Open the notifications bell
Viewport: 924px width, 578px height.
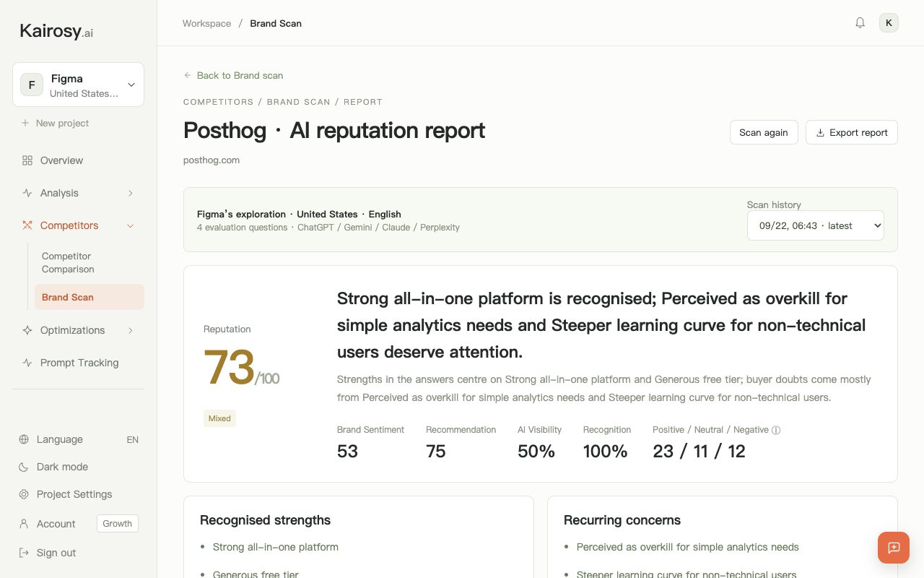pos(860,23)
